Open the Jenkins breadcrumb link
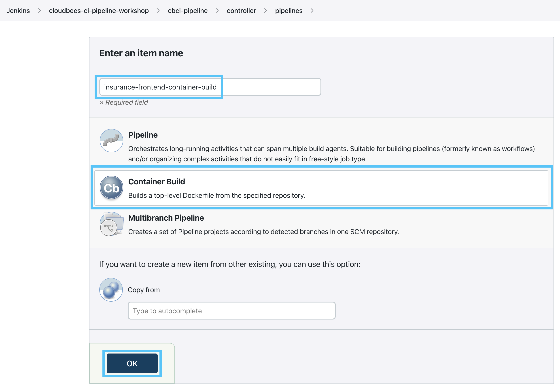Screen dimensions: 560x392 point(18,11)
